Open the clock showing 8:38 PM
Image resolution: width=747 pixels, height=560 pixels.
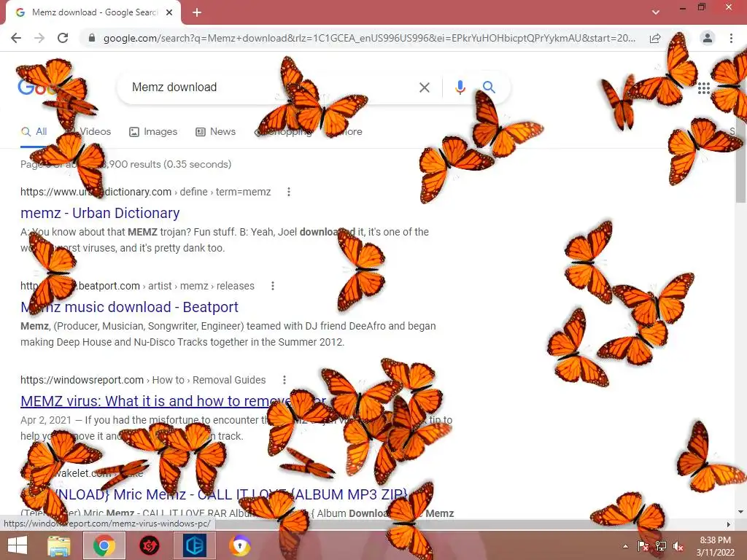[x=715, y=546]
